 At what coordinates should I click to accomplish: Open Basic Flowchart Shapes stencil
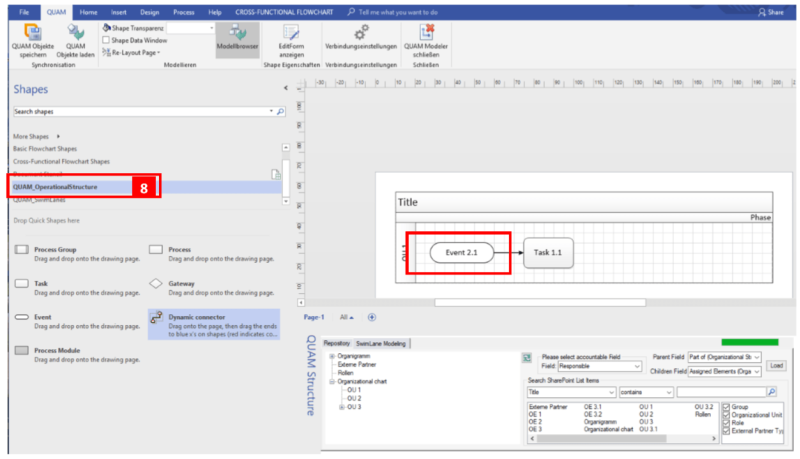tap(45, 148)
